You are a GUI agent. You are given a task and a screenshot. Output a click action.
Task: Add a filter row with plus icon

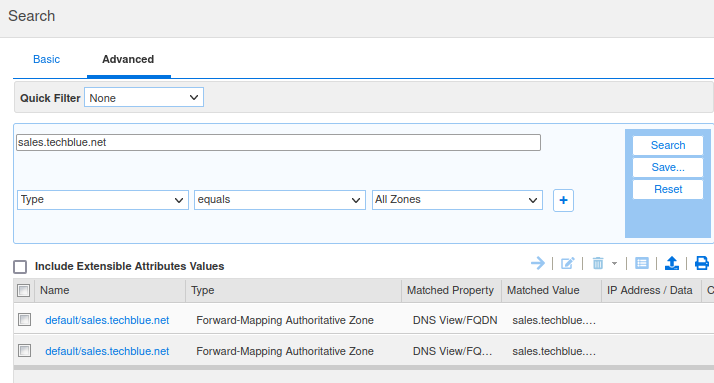coord(563,200)
